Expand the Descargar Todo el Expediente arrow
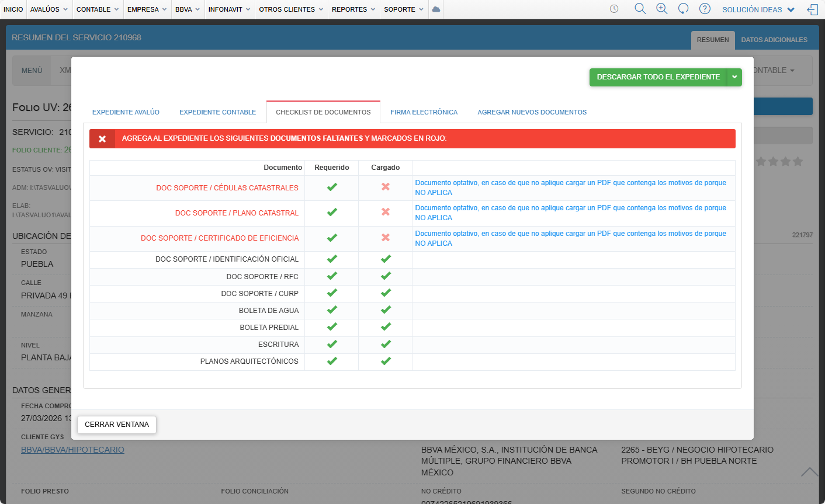 pyautogui.click(x=734, y=77)
